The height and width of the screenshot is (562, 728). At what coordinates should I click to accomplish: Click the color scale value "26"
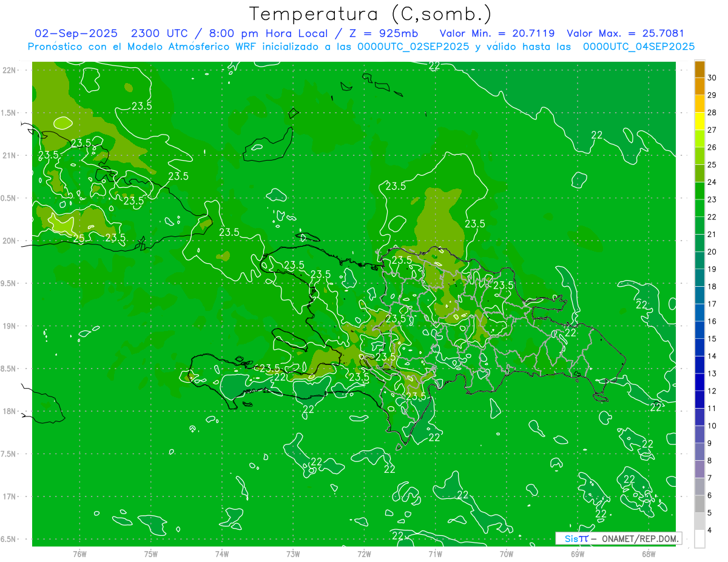tap(712, 147)
